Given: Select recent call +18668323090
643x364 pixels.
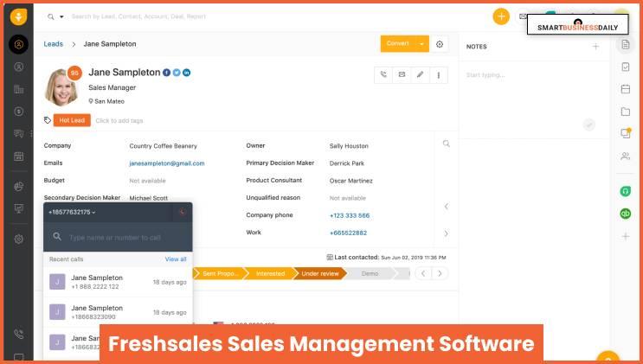Looking at the screenshot, I should coord(118,312).
